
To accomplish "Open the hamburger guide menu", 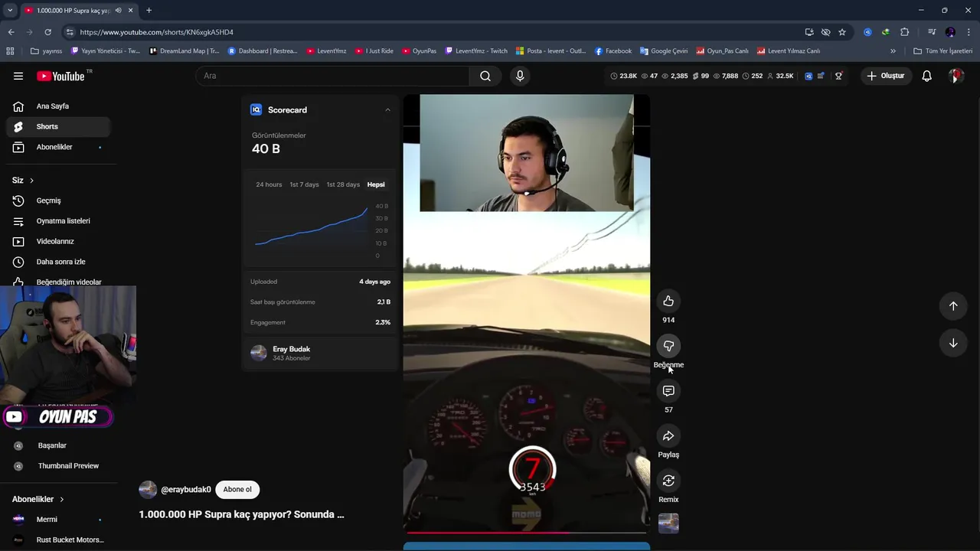I will tap(18, 76).
